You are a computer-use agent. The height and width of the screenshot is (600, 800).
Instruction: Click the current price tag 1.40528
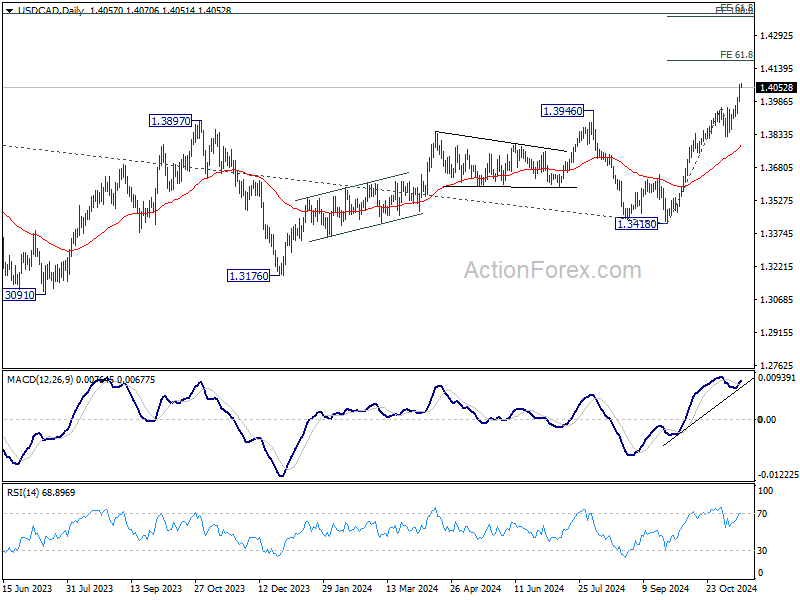pyautogui.click(x=777, y=88)
